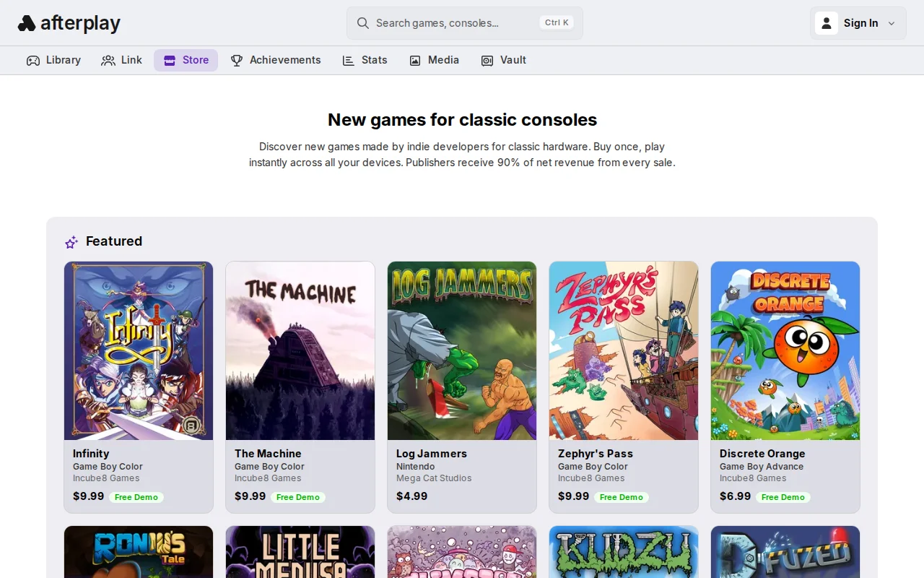
Task: Open the Infinity cover art
Action: [x=139, y=350]
